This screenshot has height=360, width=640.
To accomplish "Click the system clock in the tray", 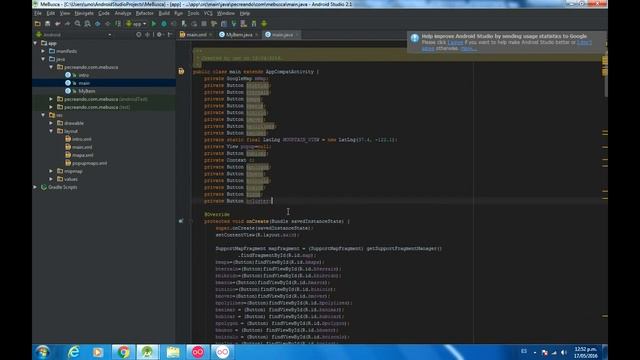I will (586, 352).
